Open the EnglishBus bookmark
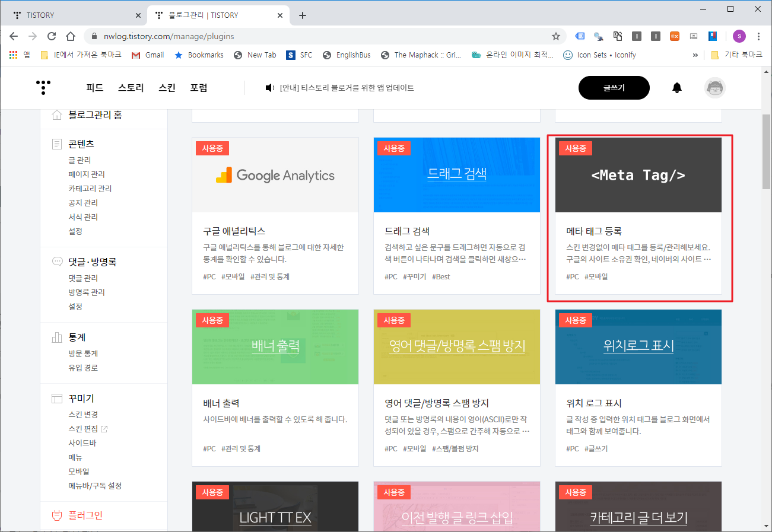The image size is (772, 532). tap(347, 55)
